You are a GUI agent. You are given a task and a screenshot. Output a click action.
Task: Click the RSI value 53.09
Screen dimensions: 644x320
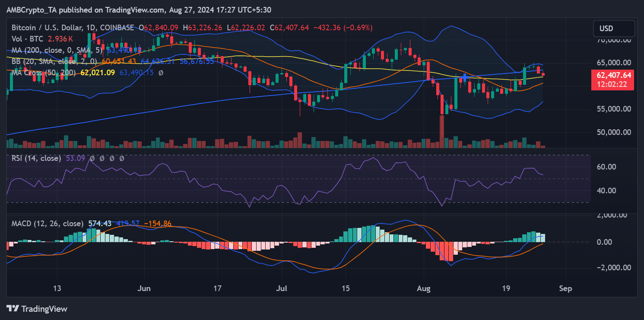[75, 158]
